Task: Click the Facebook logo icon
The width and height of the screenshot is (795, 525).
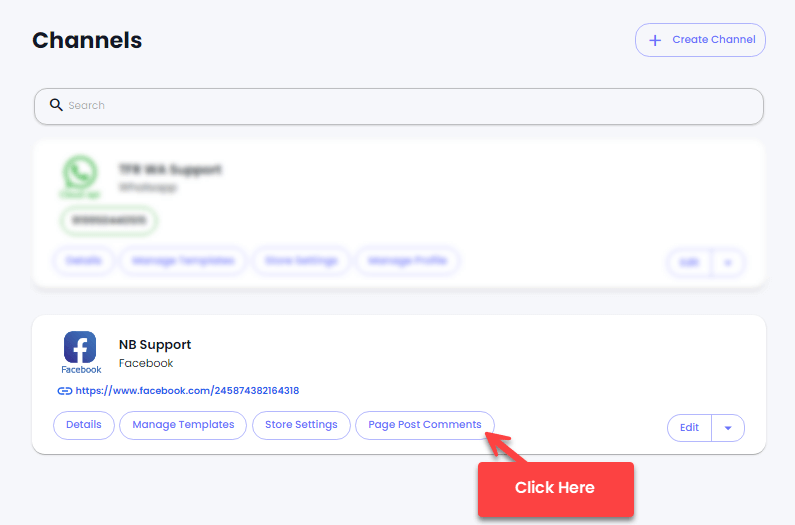Action: point(80,347)
